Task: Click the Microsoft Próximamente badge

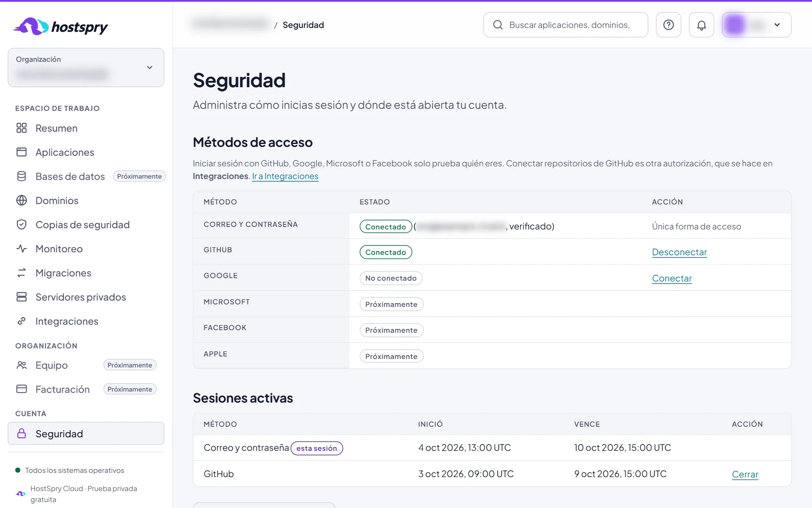Action: tap(391, 304)
